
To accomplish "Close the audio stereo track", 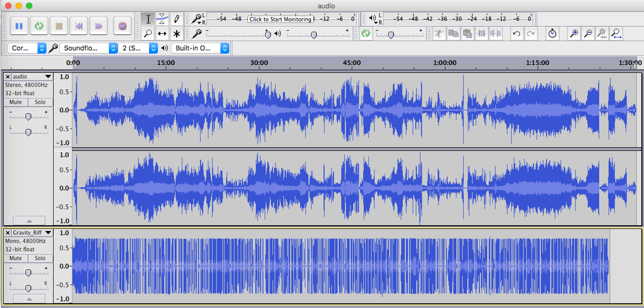I will click(8, 76).
